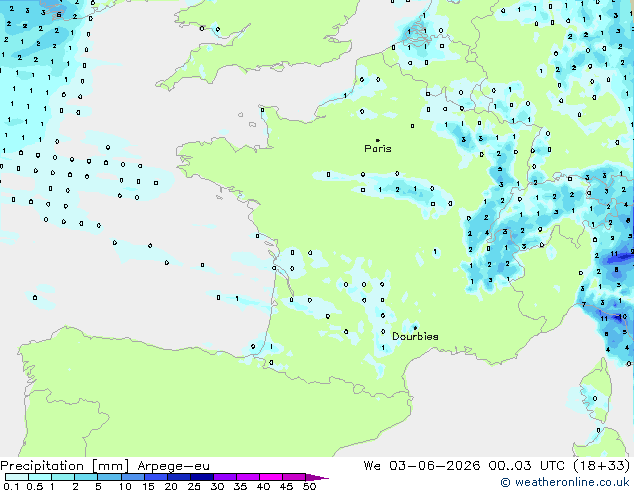Click the dark blue 20 mm legend swatch
The image size is (634, 490).
tap(179, 477)
